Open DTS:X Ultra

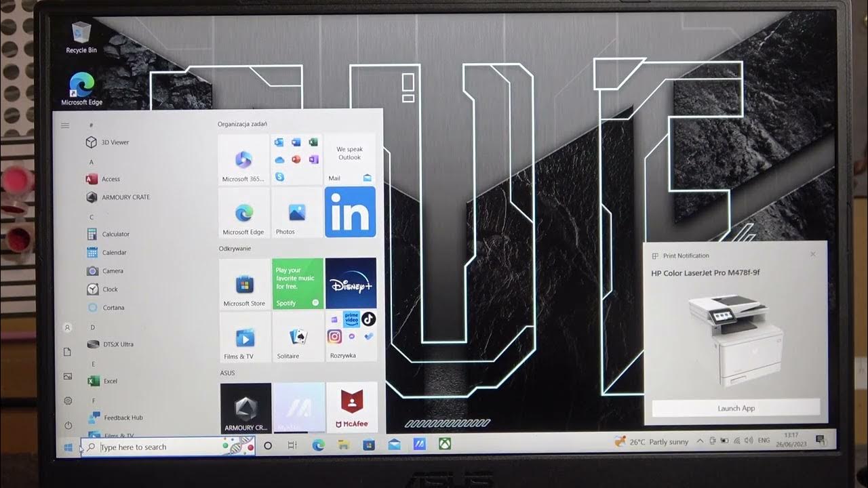tap(110, 344)
